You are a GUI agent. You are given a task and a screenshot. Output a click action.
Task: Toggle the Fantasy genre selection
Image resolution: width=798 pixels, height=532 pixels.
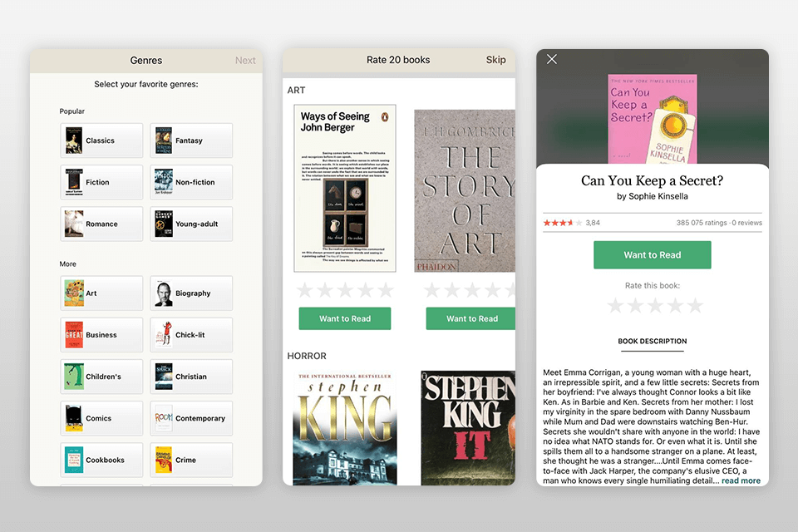190,140
